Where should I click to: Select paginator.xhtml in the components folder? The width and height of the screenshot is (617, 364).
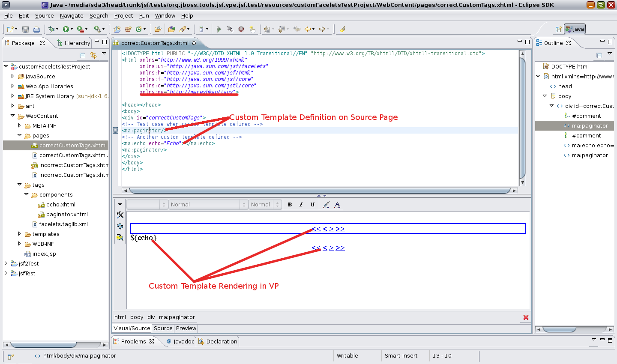pyautogui.click(x=67, y=214)
